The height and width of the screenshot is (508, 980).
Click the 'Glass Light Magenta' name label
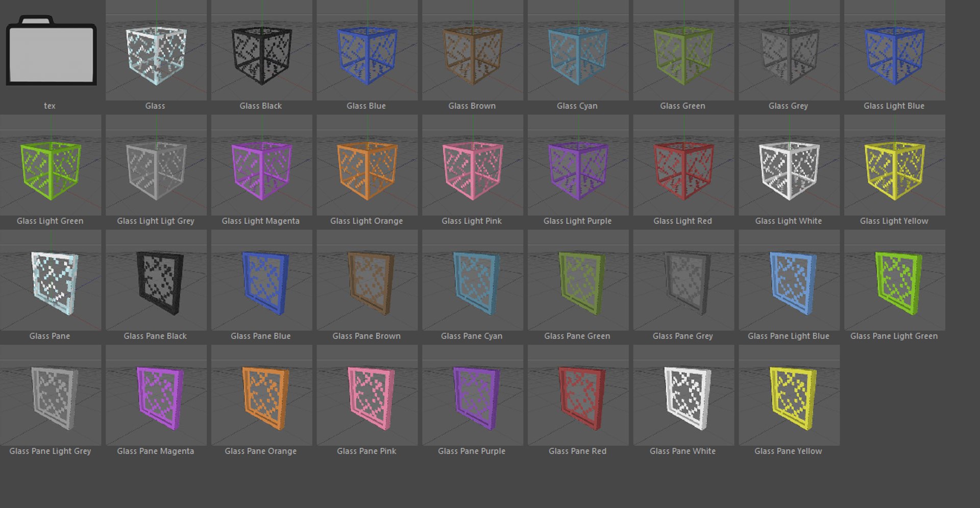pyautogui.click(x=261, y=221)
